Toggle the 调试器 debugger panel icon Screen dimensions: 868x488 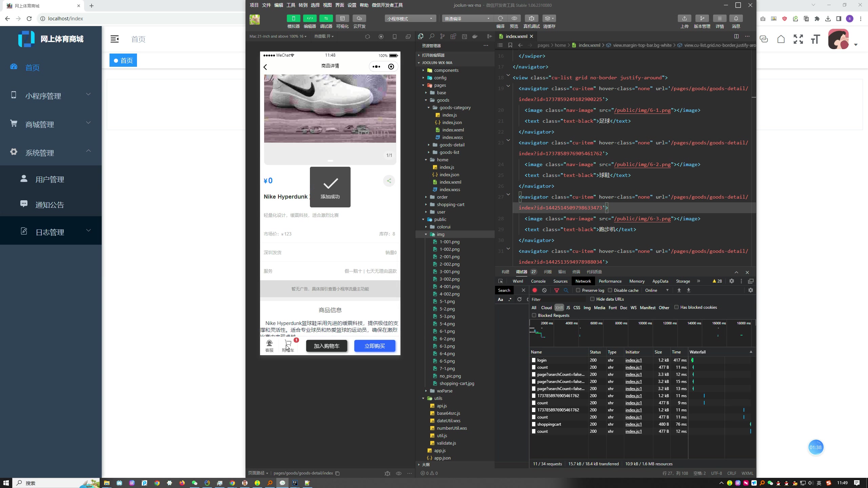point(326,18)
